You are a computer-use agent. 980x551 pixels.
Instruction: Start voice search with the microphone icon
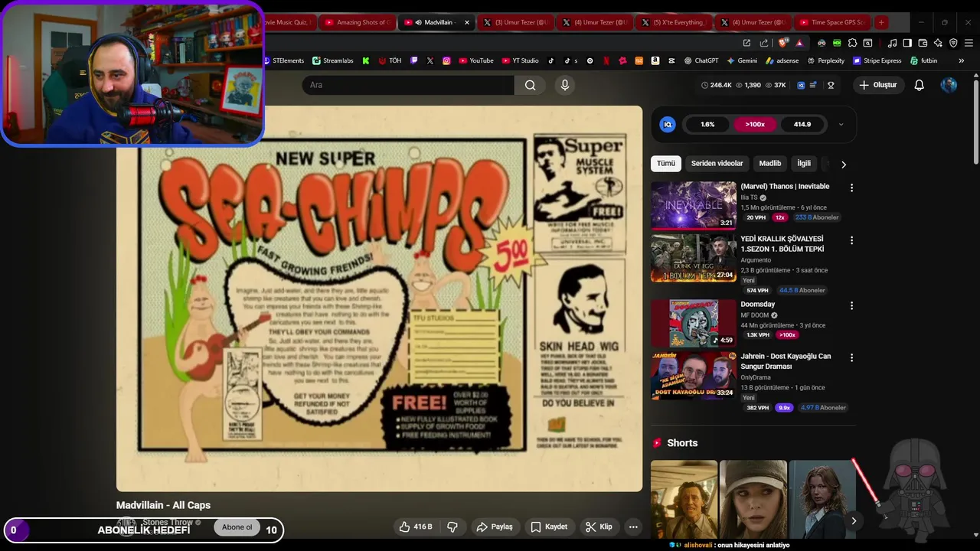click(x=565, y=85)
